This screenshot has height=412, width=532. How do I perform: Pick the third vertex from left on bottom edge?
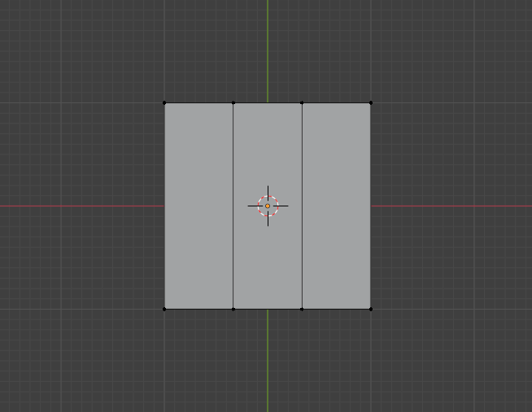click(x=302, y=309)
